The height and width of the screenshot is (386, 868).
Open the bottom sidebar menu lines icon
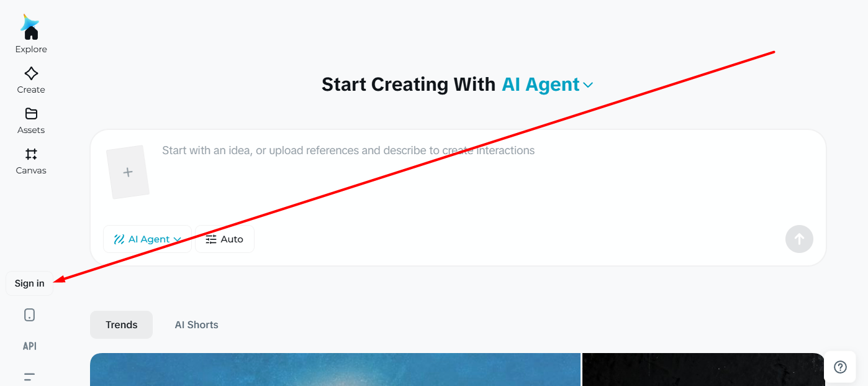point(29,377)
